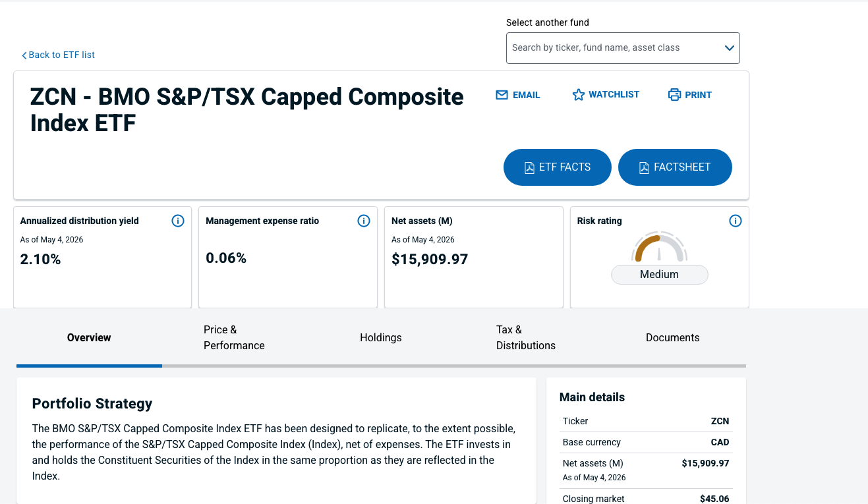This screenshot has height=504, width=868.
Task: Download the FACTSHEET document
Action: [675, 167]
